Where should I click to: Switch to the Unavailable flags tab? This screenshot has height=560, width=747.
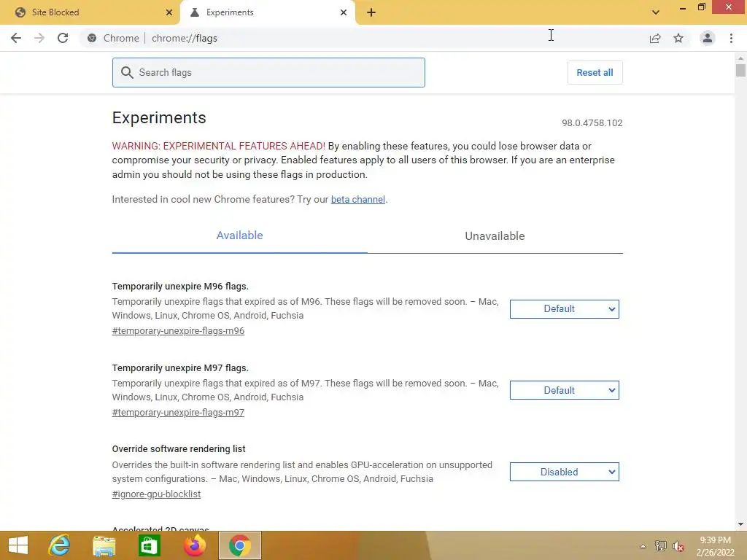(495, 236)
